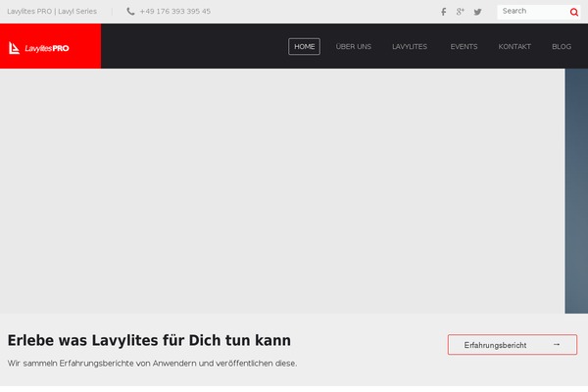Click the next slide image at the slider edge
Viewport: 588px width, 392px height.
[576, 190]
